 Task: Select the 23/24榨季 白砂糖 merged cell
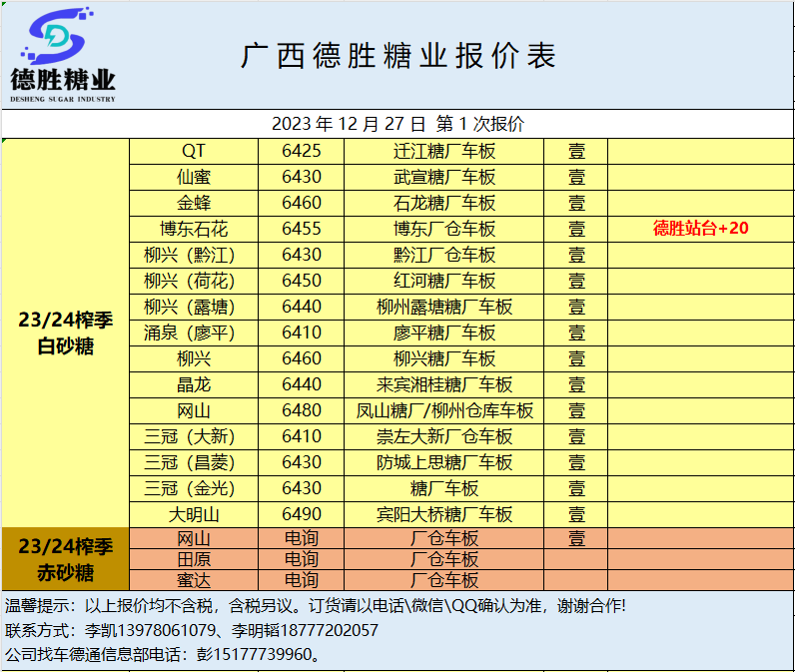(x=66, y=334)
